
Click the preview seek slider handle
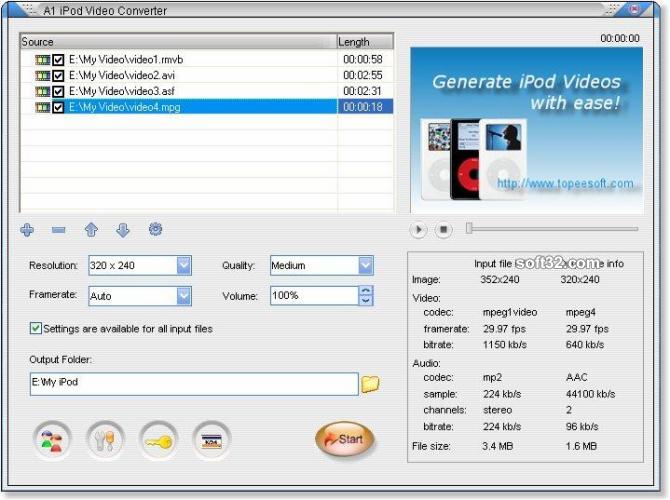click(469, 228)
